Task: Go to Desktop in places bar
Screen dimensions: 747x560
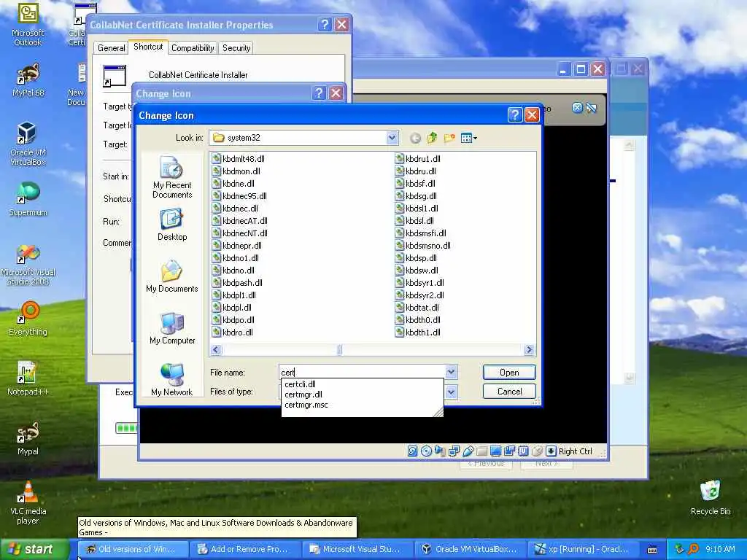Action: pyautogui.click(x=172, y=225)
